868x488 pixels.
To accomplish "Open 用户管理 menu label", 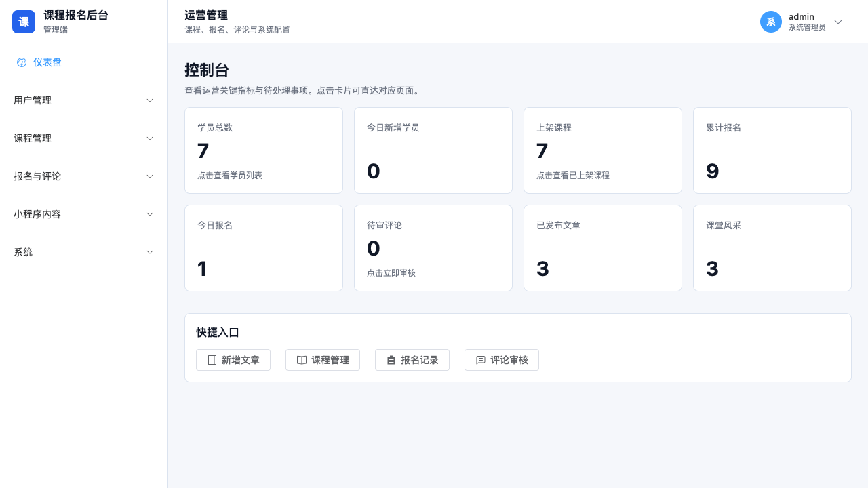I will pyautogui.click(x=33, y=100).
